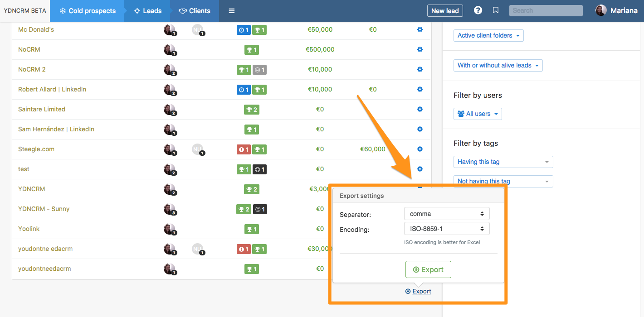Click red overdue badge on Steegle.com
The width and height of the screenshot is (644, 317).
click(244, 149)
